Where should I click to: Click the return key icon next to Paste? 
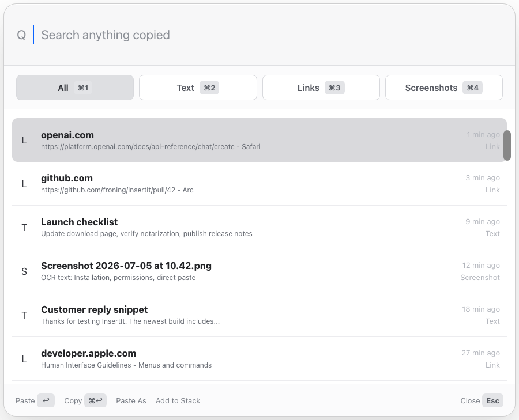tap(46, 400)
